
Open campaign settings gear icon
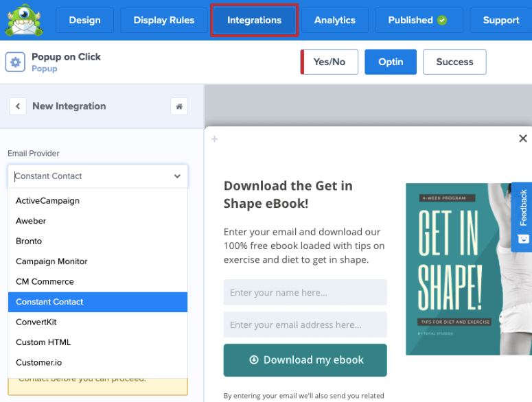(x=15, y=62)
